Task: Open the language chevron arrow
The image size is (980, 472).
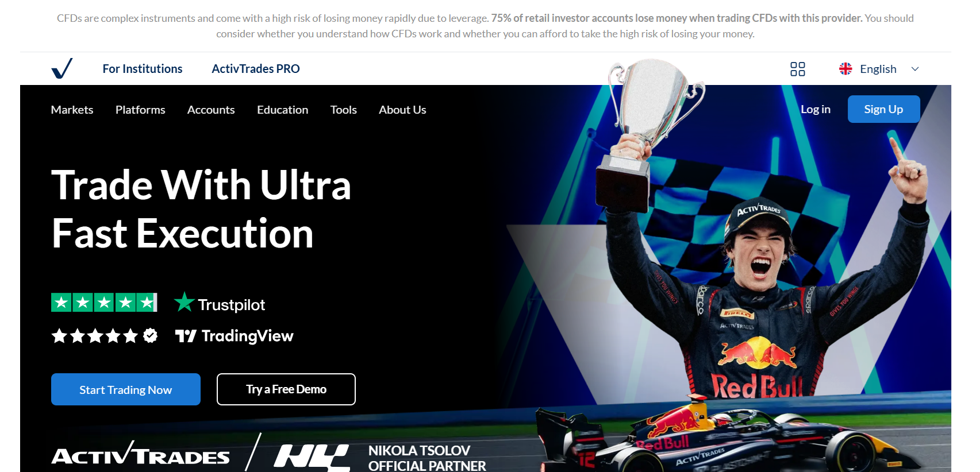Action: tap(915, 69)
